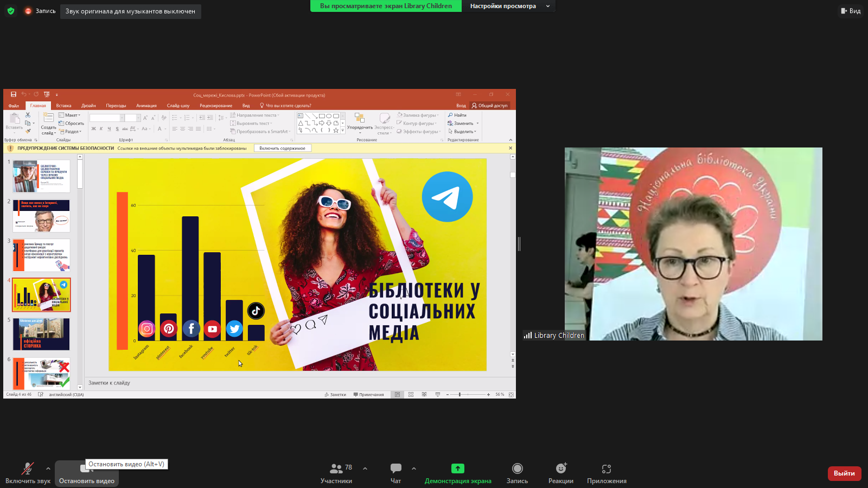
Task: Click the Заметки к слайду notes field
Action: [x=300, y=383]
